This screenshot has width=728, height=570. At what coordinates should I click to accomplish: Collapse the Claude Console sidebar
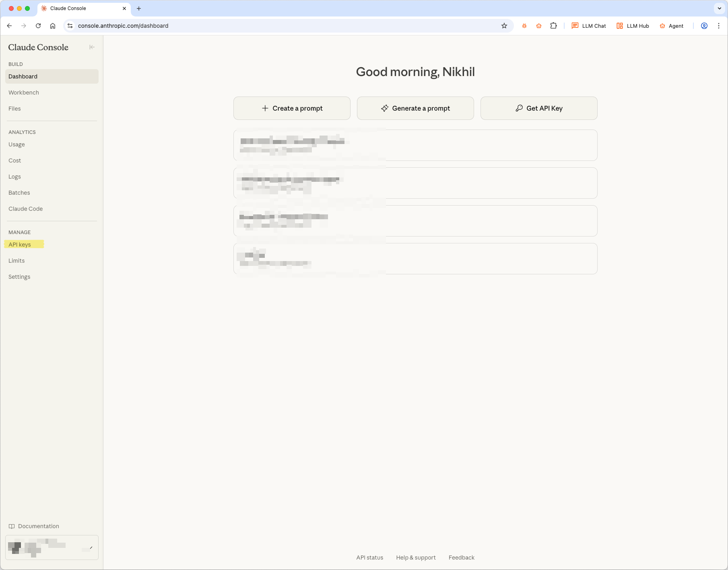click(x=92, y=47)
